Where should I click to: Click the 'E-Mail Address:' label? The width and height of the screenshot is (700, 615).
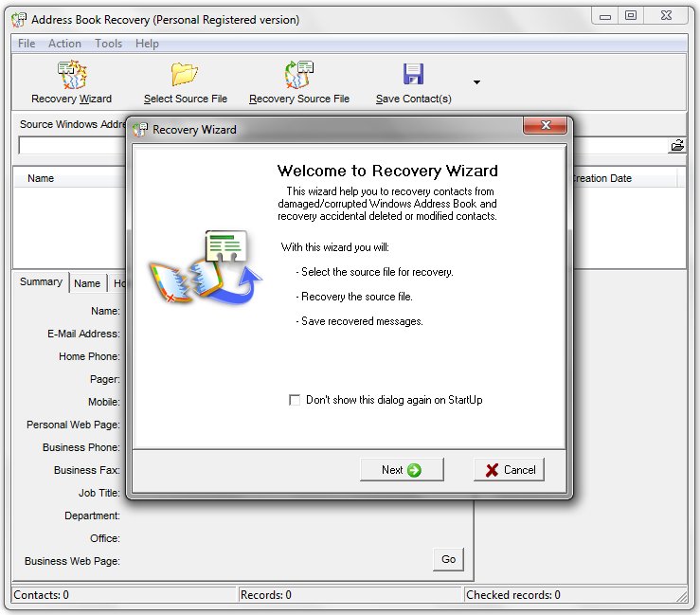point(83,334)
